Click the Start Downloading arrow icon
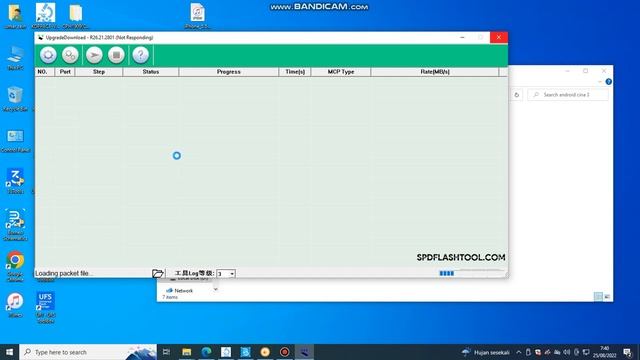Image resolution: width=640 pixels, height=360 pixels. coord(94,55)
